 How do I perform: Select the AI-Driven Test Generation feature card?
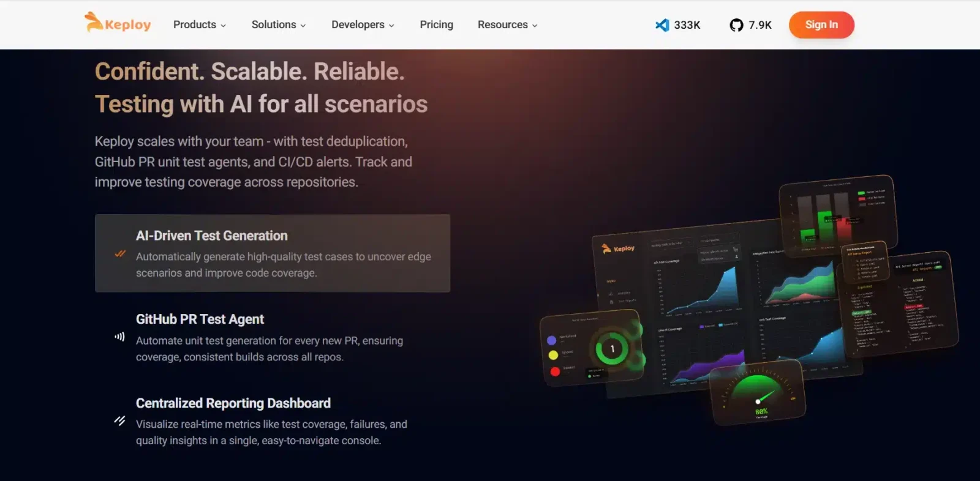coord(273,253)
